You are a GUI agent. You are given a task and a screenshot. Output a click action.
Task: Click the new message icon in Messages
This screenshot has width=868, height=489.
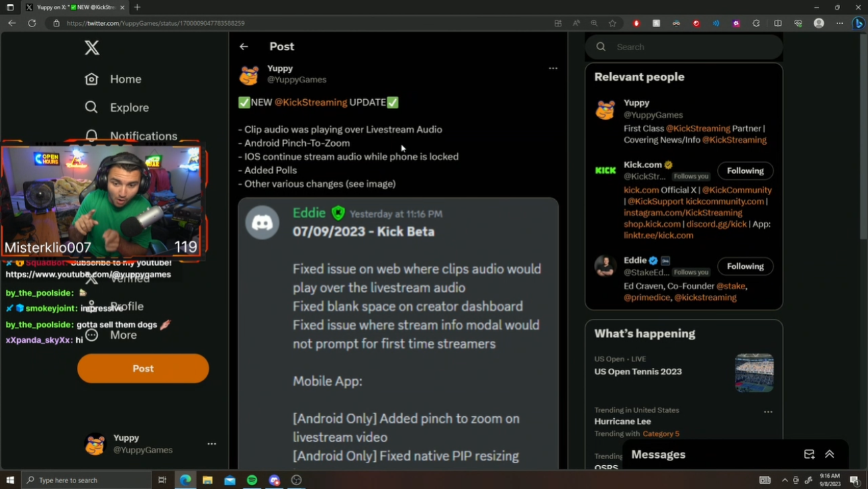pyautogui.click(x=809, y=454)
